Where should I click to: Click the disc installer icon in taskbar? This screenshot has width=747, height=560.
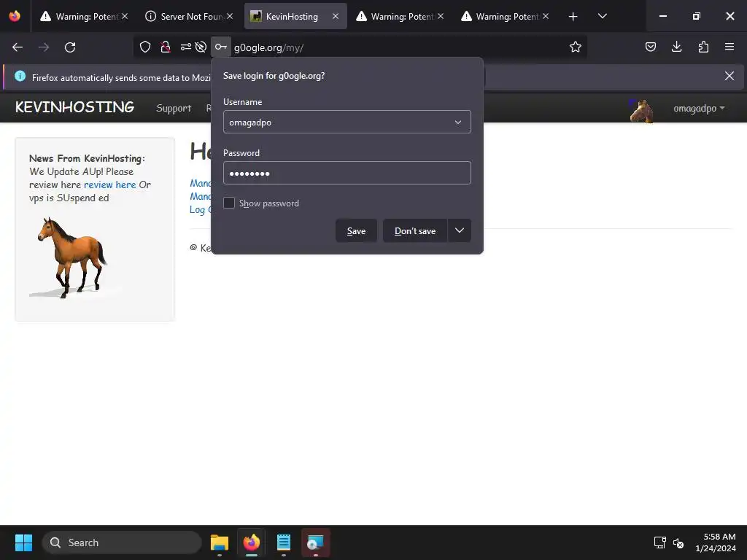[315, 542]
